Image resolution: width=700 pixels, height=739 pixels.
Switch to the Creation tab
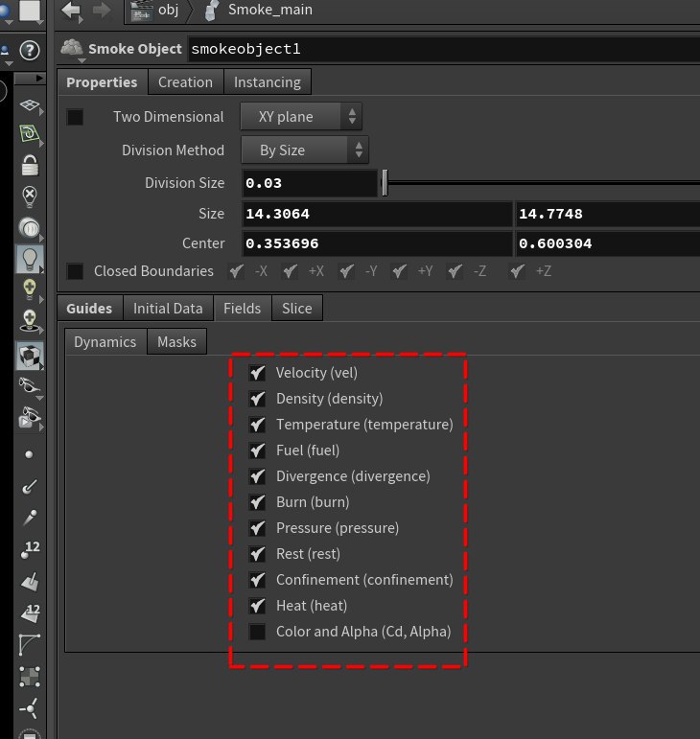click(x=186, y=82)
